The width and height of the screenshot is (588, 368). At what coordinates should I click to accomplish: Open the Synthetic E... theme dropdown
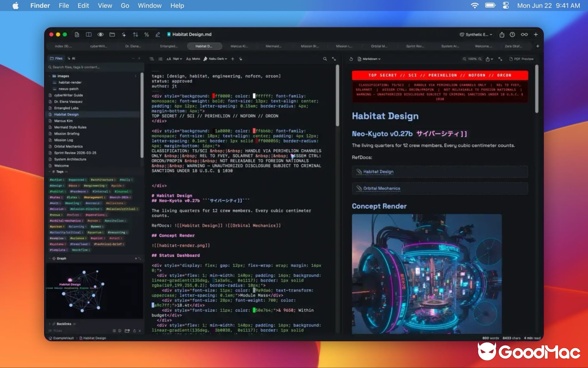(476, 34)
